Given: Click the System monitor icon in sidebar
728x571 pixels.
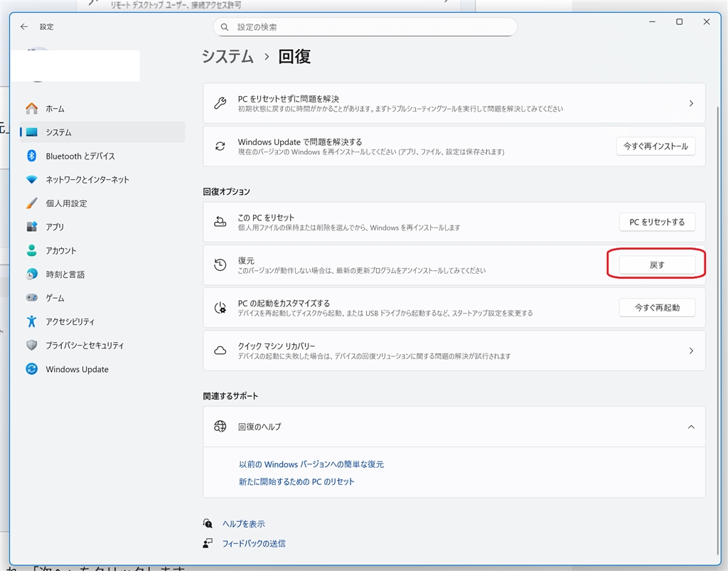Looking at the screenshot, I should (31, 132).
